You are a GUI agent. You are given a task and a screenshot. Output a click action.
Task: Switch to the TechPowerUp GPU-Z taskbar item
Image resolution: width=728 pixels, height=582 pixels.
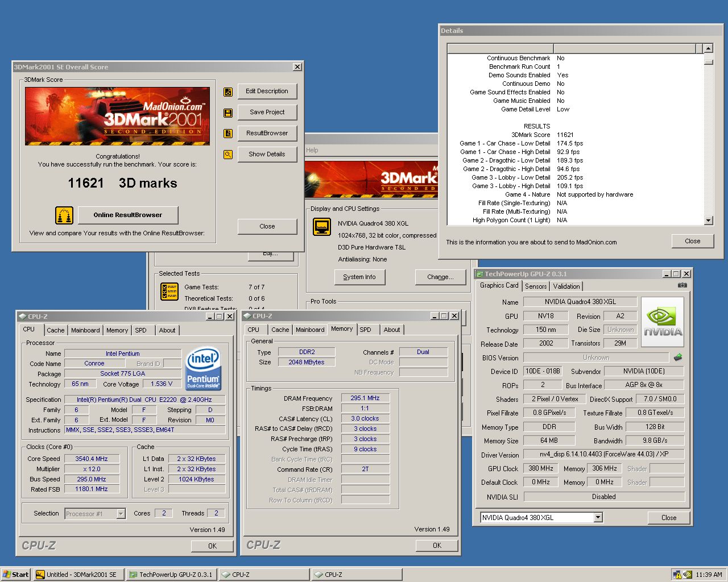171,575
